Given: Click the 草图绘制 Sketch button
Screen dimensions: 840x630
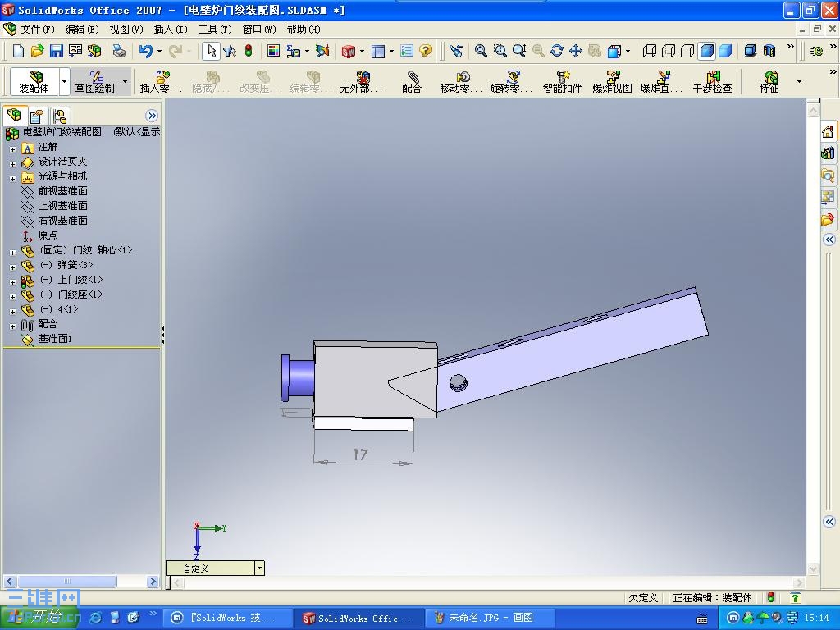Looking at the screenshot, I should click(x=95, y=81).
